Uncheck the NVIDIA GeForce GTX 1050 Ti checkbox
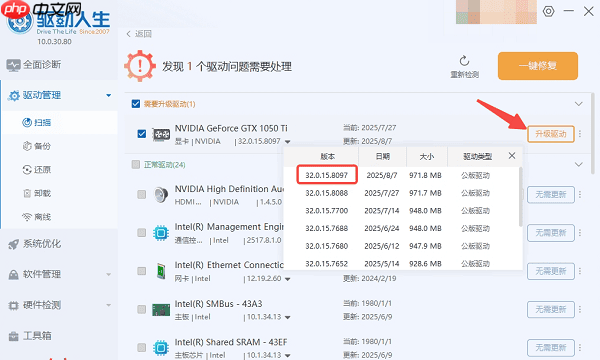Image resolution: width=600 pixels, height=360 pixels. click(142, 134)
